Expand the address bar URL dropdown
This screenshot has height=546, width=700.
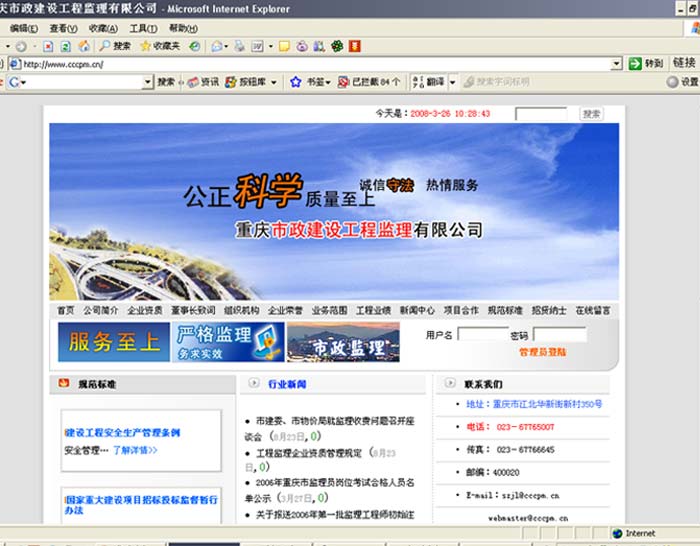click(x=616, y=64)
